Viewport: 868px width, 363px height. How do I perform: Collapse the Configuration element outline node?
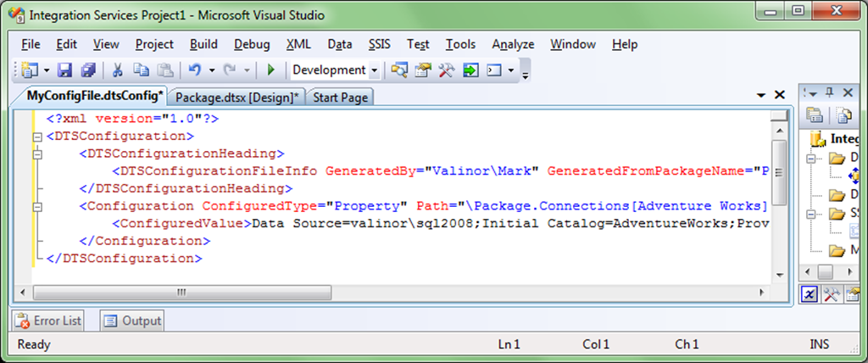pos(36,206)
